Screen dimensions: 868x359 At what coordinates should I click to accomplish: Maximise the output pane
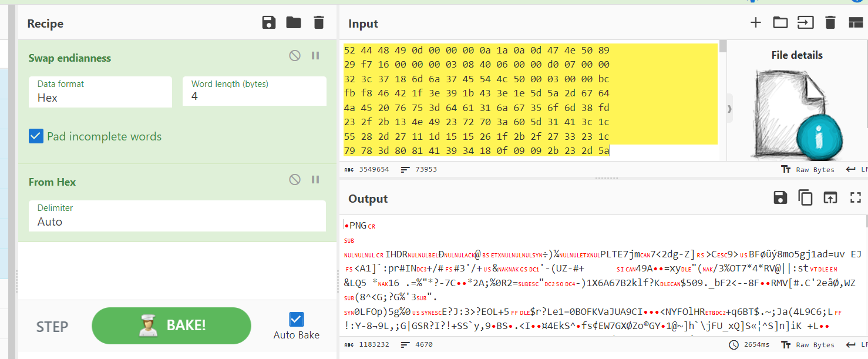[855, 198]
